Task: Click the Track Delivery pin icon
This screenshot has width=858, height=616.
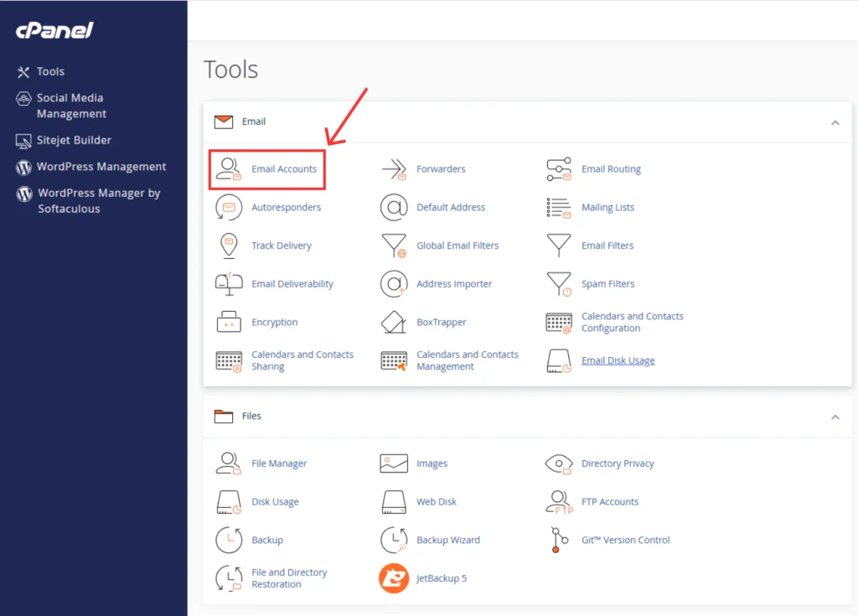Action: click(x=229, y=246)
